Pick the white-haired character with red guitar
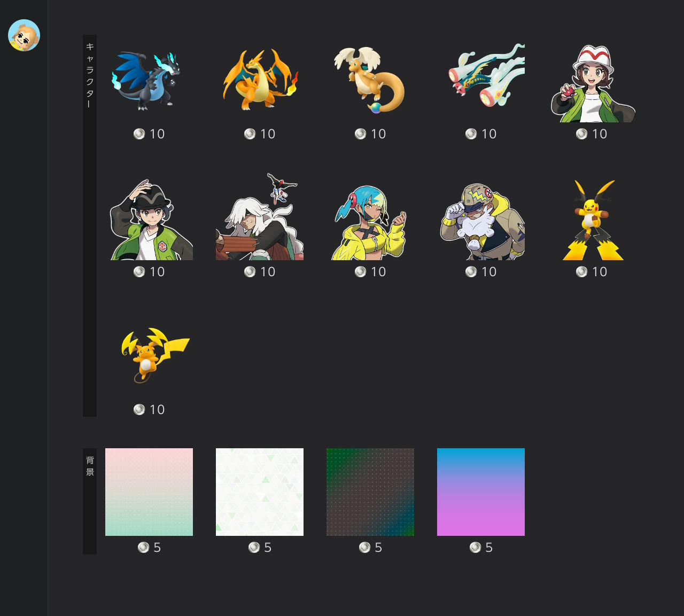This screenshot has width=684, height=616. [x=260, y=219]
